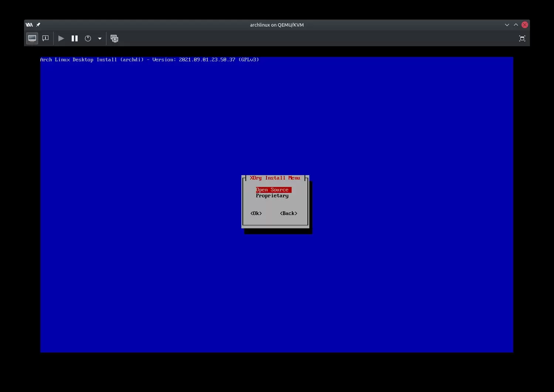Show virtual hardware details
This screenshot has height=392, width=554.
[45, 38]
